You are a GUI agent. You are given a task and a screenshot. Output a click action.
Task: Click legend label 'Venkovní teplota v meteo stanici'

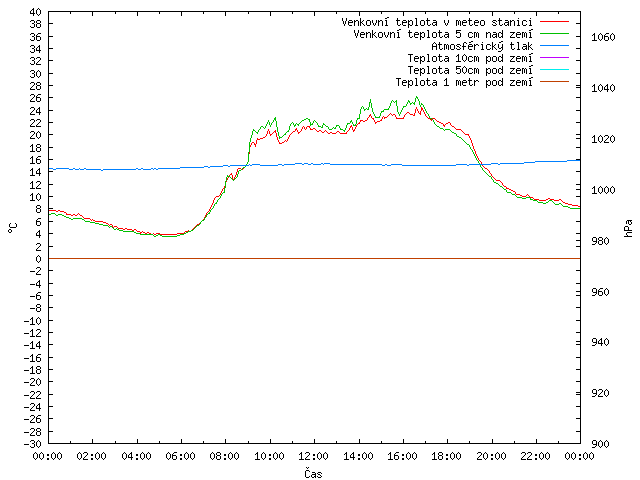pos(437,22)
